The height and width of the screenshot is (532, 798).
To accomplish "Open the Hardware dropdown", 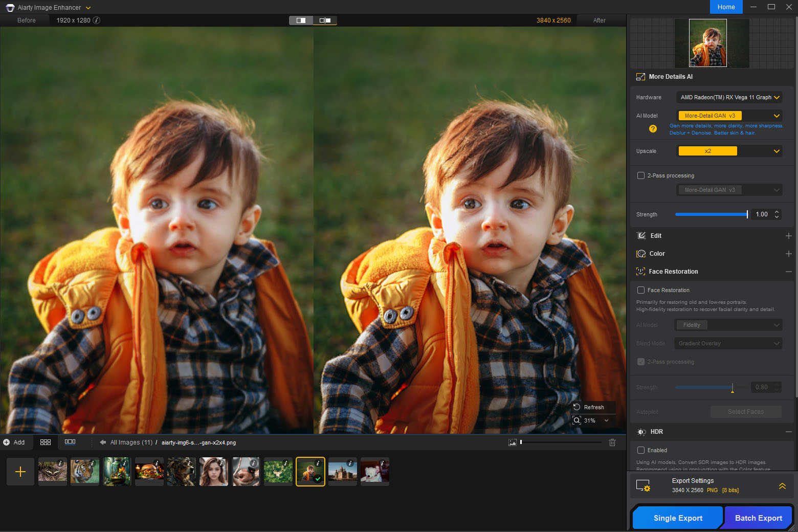I will [729, 97].
